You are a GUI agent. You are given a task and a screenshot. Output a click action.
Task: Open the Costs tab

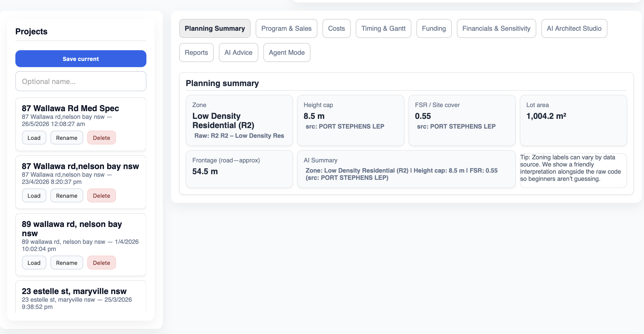[x=336, y=28]
